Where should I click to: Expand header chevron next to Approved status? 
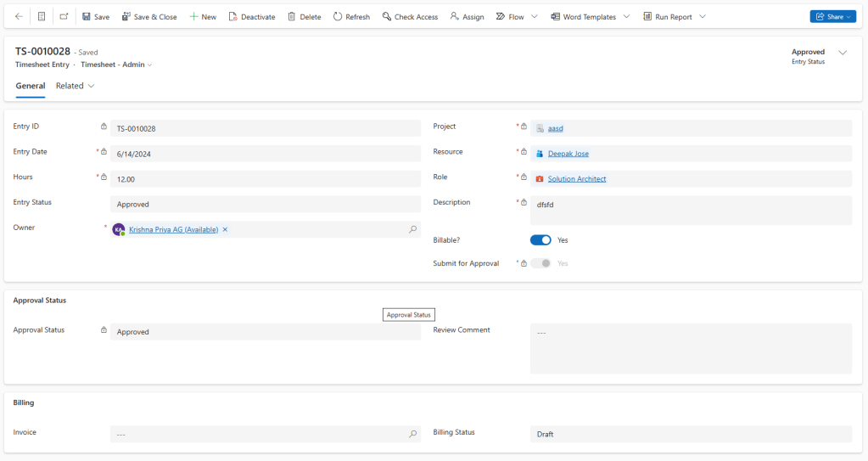pos(843,53)
